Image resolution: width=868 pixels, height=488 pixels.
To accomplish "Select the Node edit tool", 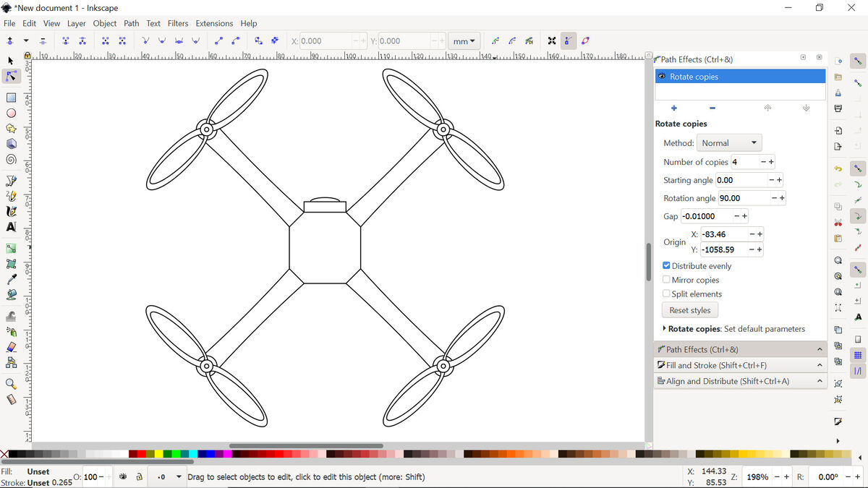I will pos(11,77).
